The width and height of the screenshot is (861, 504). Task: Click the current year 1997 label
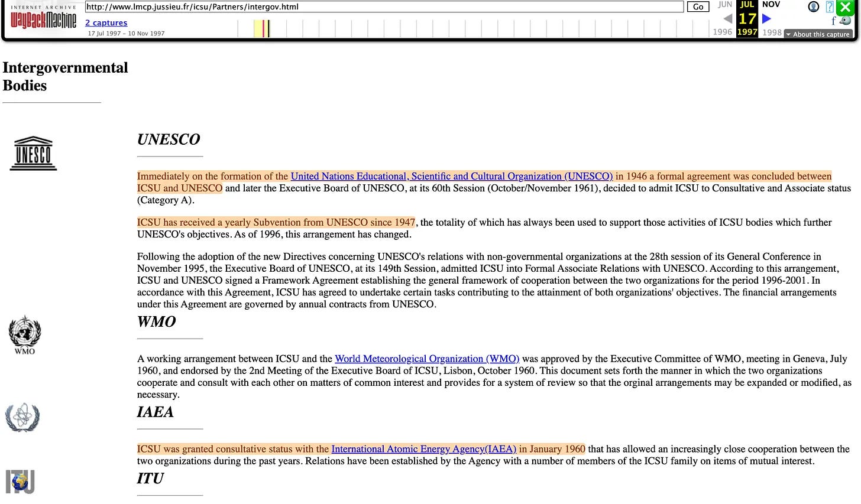point(747,32)
